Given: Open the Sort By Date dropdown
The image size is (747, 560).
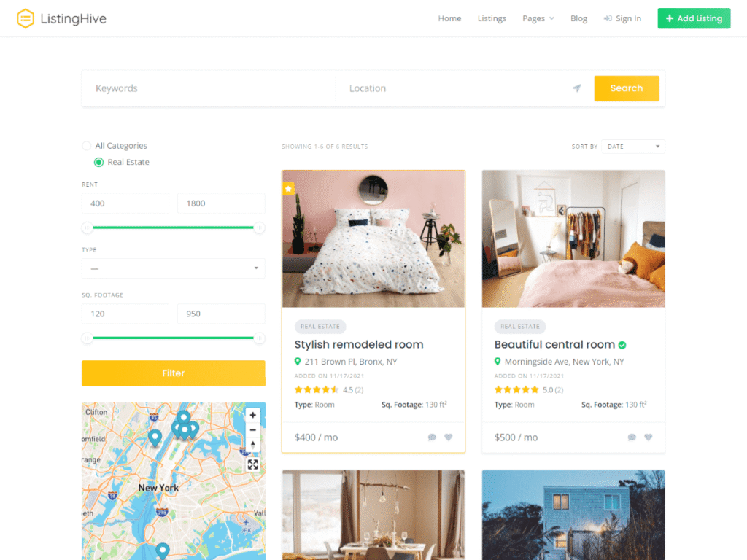Looking at the screenshot, I should (x=633, y=146).
